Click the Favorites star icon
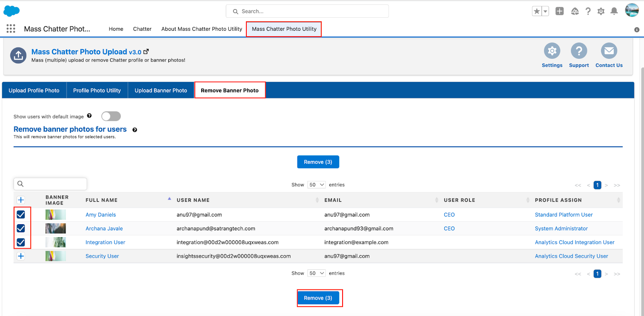Image resolution: width=644 pixels, height=316 pixels. click(537, 11)
